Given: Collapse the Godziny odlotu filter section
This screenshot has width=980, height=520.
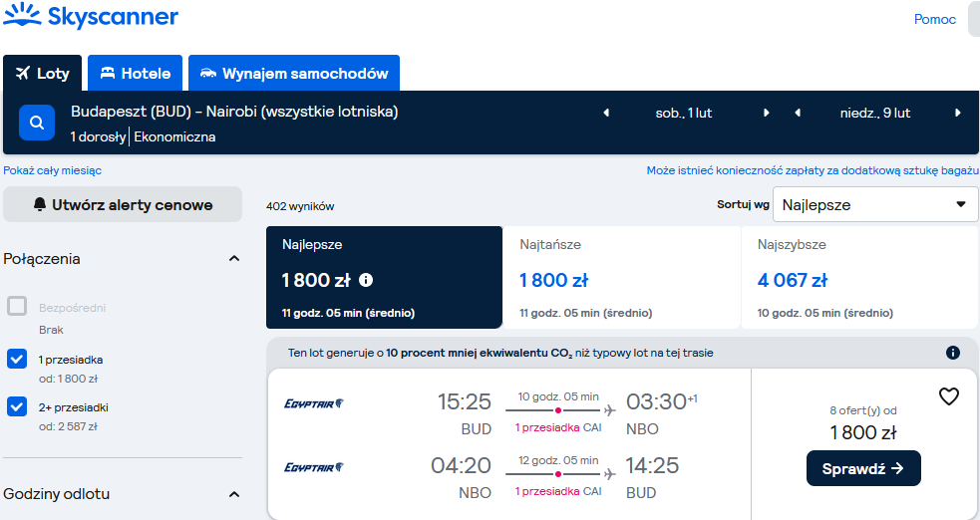Looking at the screenshot, I should 234,494.
